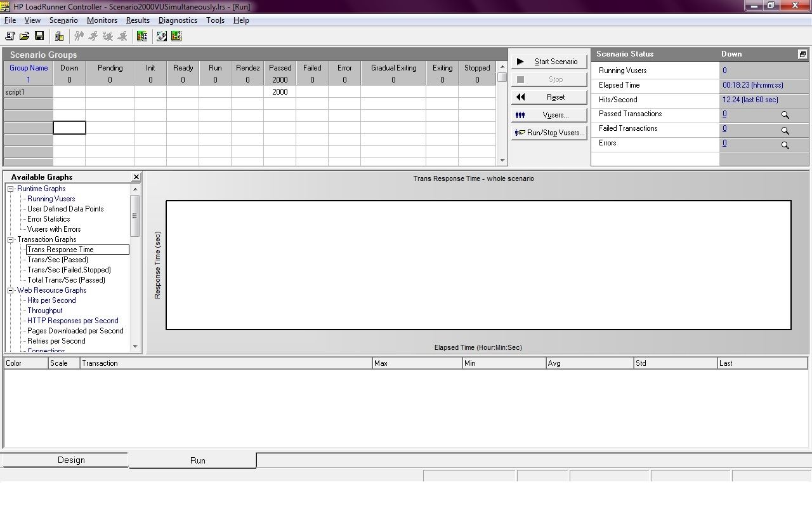
Task: Click the Available Graphs scroll-down arrow
Action: tap(134, 347)
